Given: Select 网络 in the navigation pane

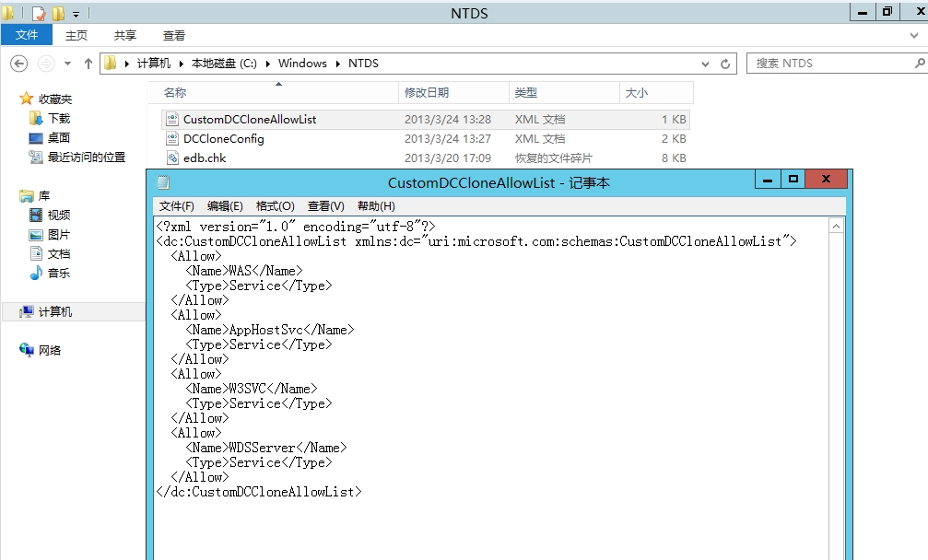Looking at the screenshot, I should pyautogui.click(x=49, y=351).
